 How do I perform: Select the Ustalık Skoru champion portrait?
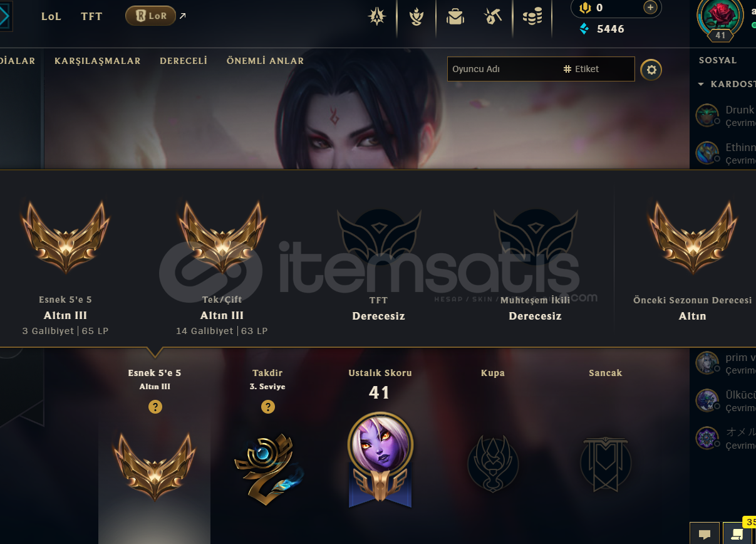[380, 459]
